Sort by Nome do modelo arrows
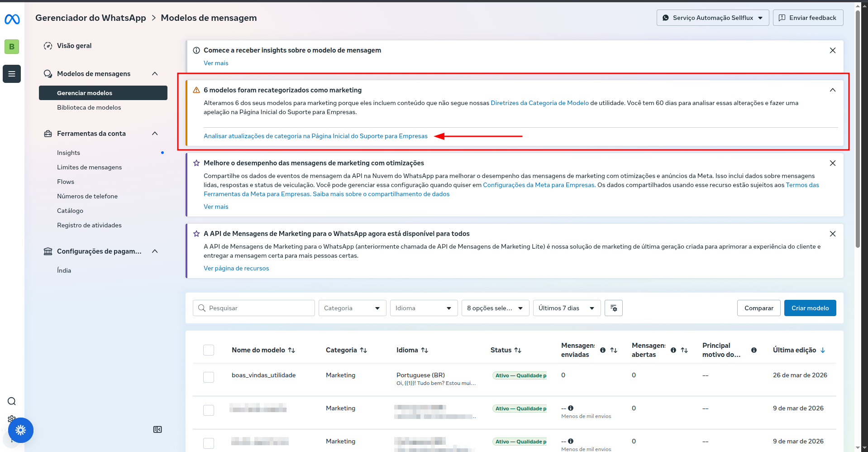 (x=292, y=350)
